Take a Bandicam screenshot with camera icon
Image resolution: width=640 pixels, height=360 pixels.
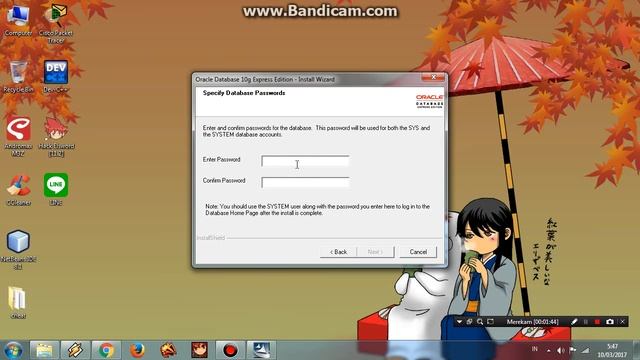pos(610,322)
